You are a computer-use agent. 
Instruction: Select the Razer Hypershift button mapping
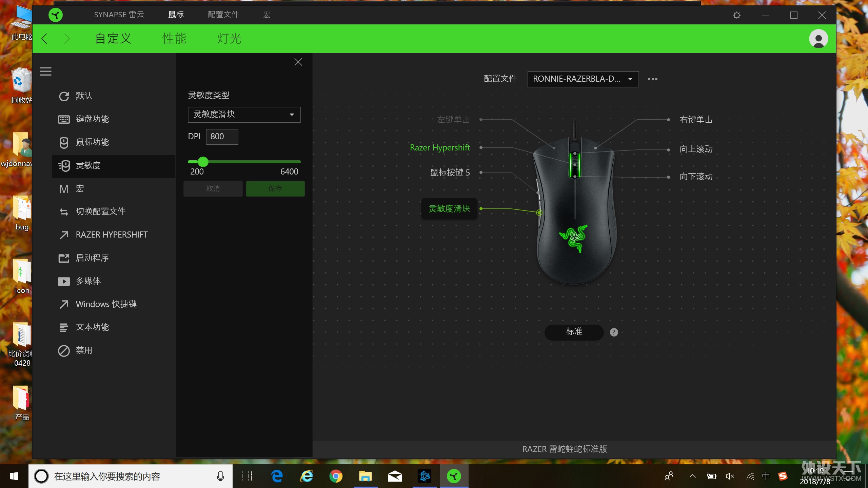[x=440, y=148]
